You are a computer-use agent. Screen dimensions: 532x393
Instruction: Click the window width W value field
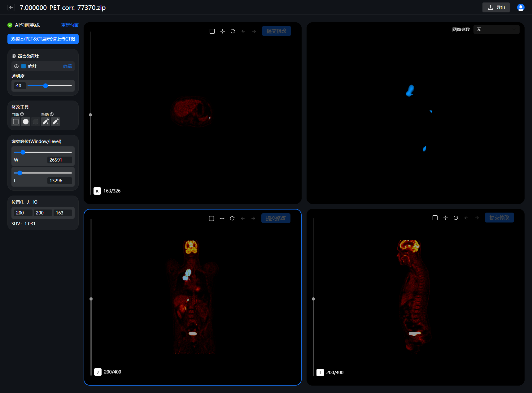pos(59,160)
